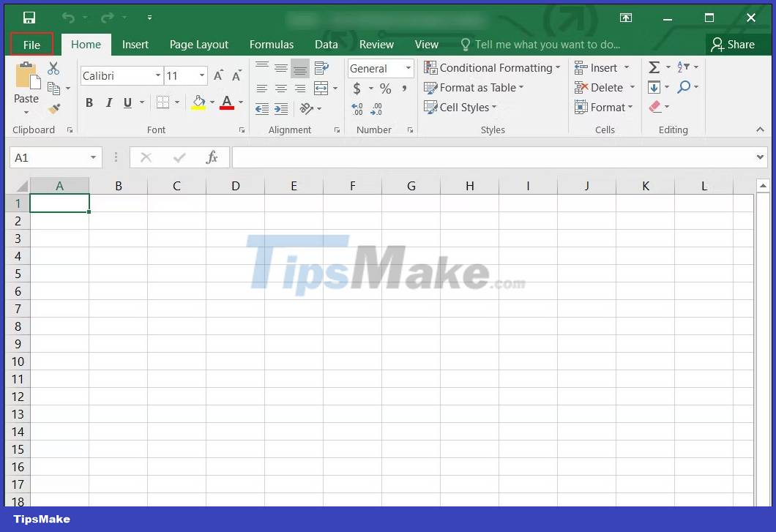This screenshot has width=776, height=532.
Task: Expand the Fill Color dropdown arrow
Action: pos(212,102)
